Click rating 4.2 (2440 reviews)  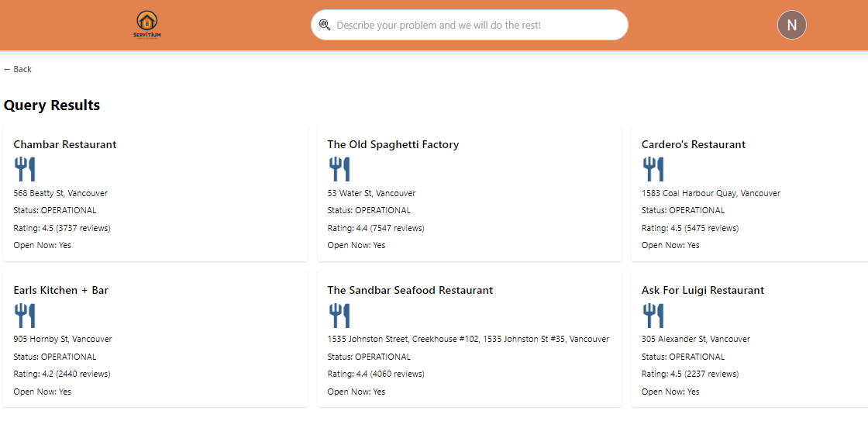tap(62, 374)
